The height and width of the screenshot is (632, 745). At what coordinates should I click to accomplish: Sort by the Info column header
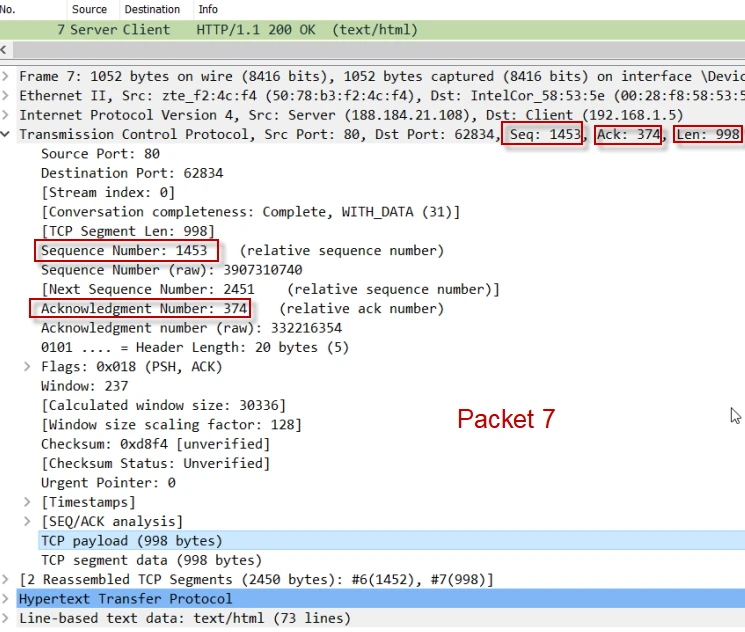click(208, 9)
